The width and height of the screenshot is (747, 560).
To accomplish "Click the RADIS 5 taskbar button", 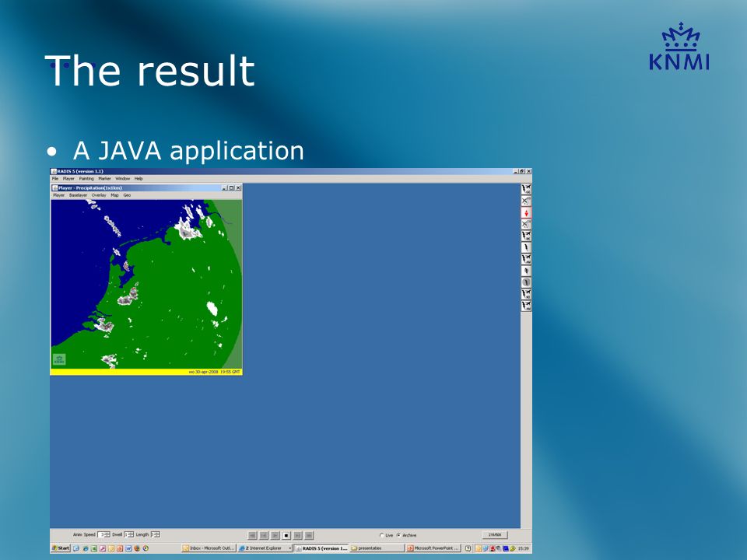I will [321, 548].
